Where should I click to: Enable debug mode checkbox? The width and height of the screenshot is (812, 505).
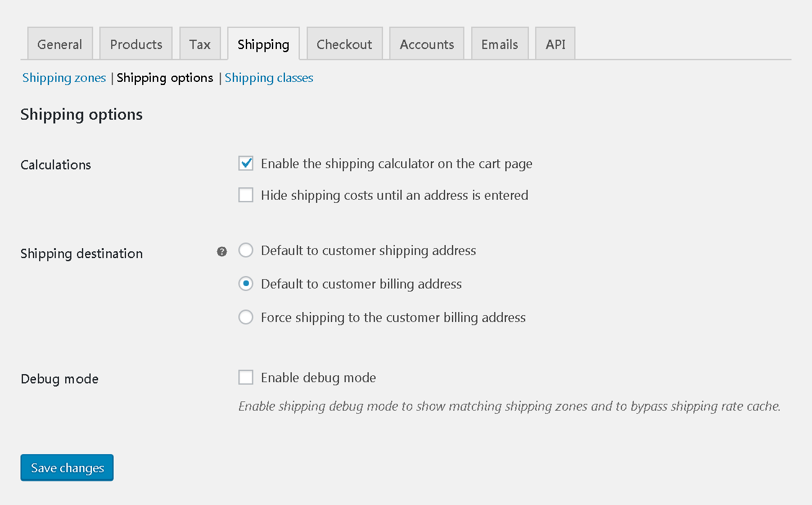coord(246,377)
